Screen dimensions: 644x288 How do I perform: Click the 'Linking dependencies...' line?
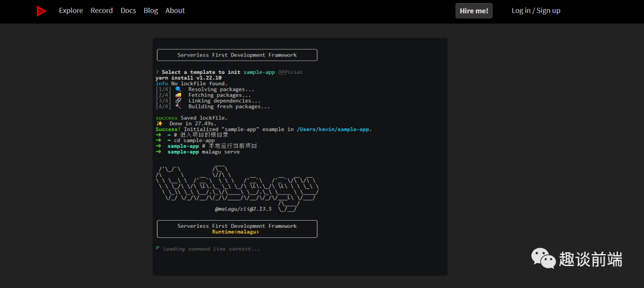pyautogui.click(x=208, y=101)
